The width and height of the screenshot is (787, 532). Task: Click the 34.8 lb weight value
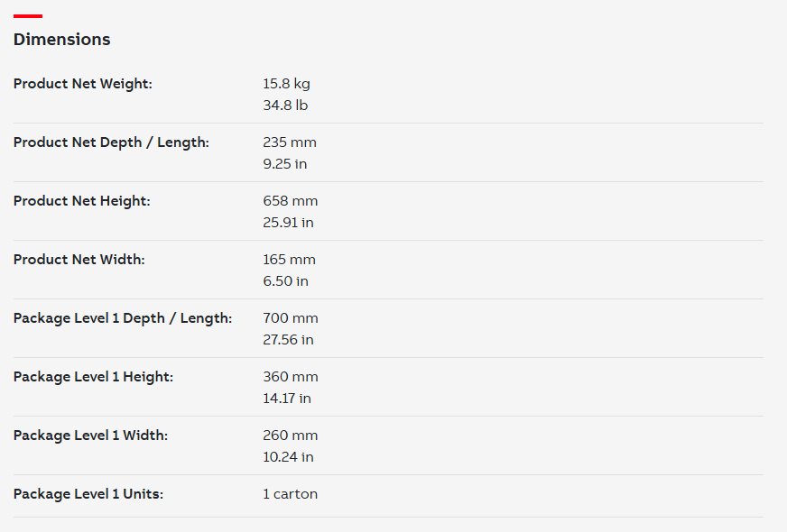click(285, 105)
